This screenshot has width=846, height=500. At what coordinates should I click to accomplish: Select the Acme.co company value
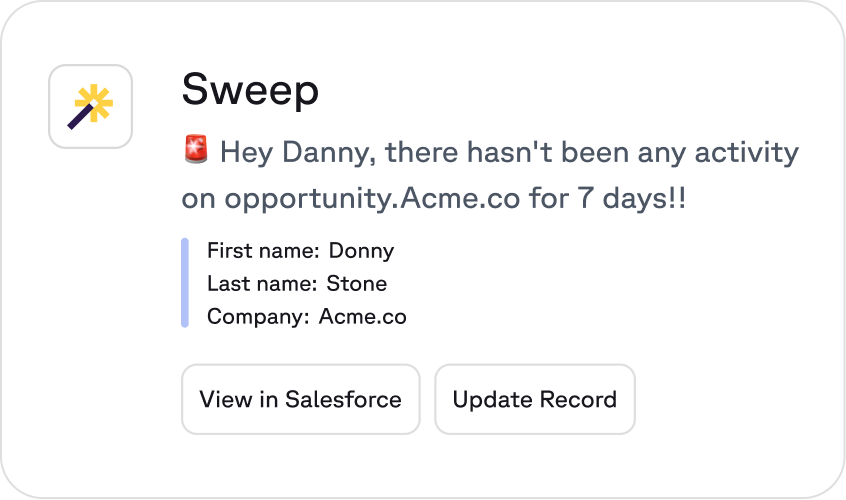tap(363, 317)
